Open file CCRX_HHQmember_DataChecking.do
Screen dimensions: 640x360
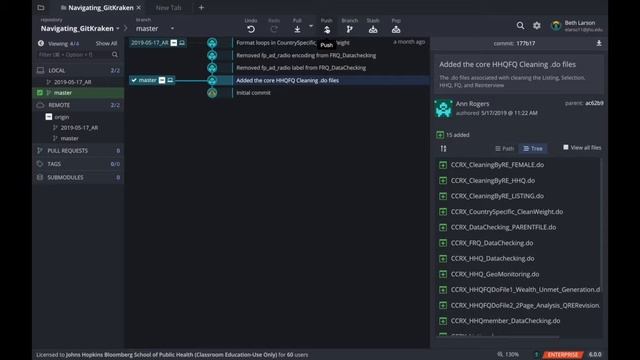(x=505, y=321)
